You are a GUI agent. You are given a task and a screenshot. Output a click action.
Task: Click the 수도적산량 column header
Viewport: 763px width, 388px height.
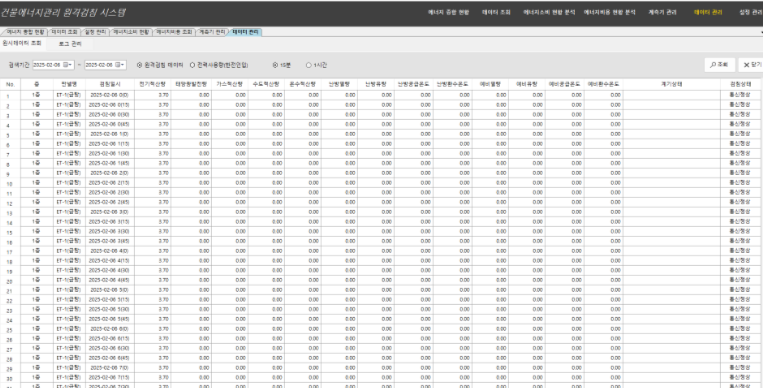click(266, 84)
